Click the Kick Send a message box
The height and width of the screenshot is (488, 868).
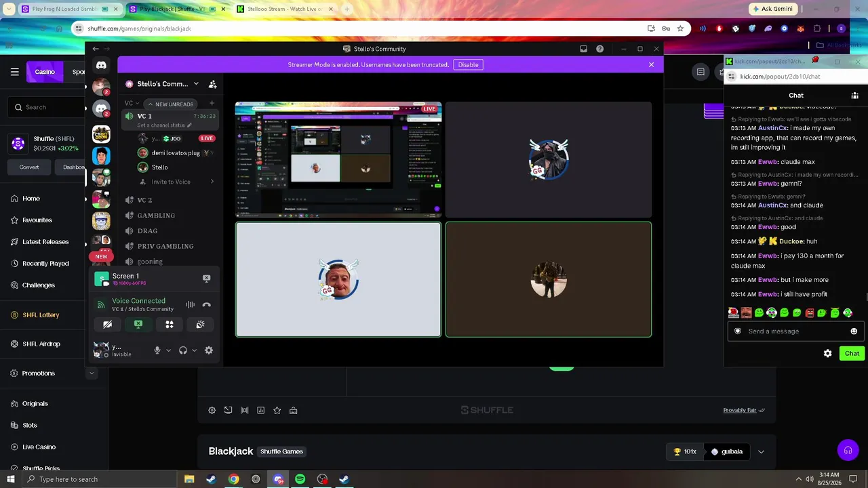pos(795,331)
